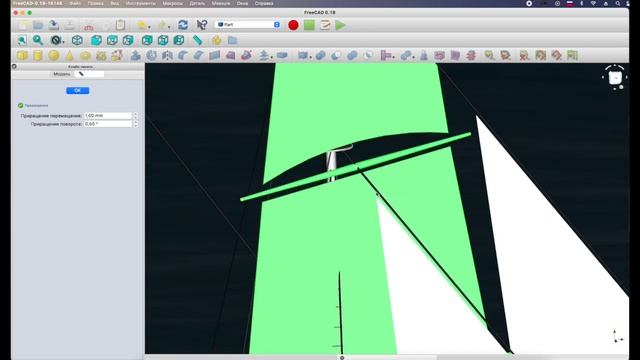
Task: Switch to the Модель tab
Action: tap(62, 74)
